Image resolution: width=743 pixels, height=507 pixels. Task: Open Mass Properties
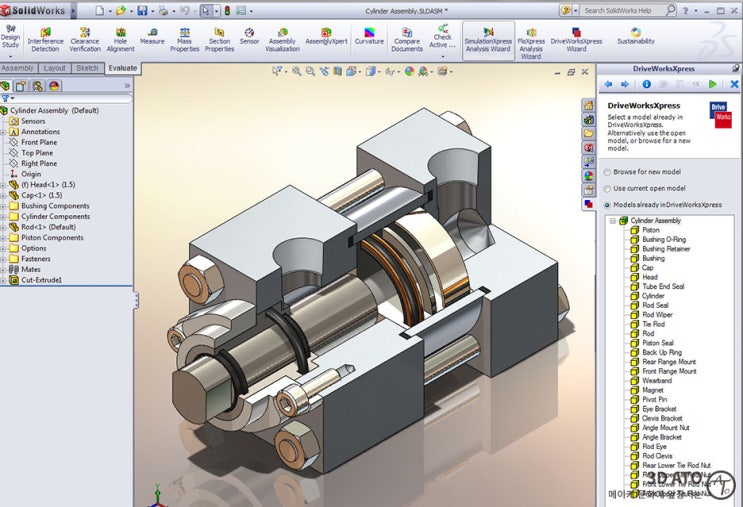[x=184, y=39]
